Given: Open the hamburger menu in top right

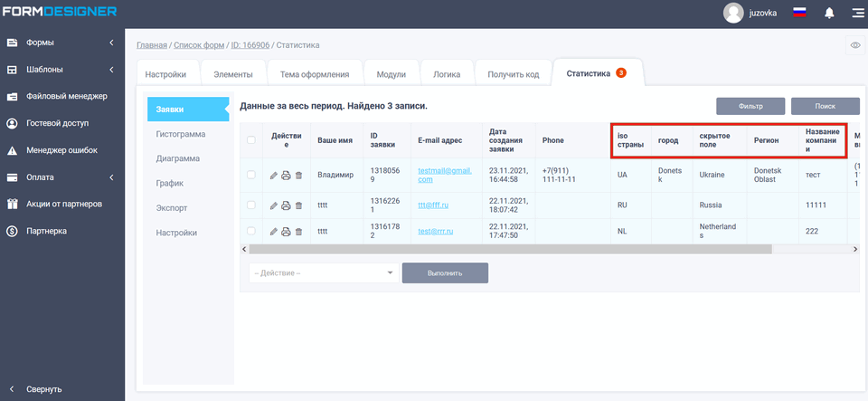Looking at the screenshot, I should pos(855,13).
